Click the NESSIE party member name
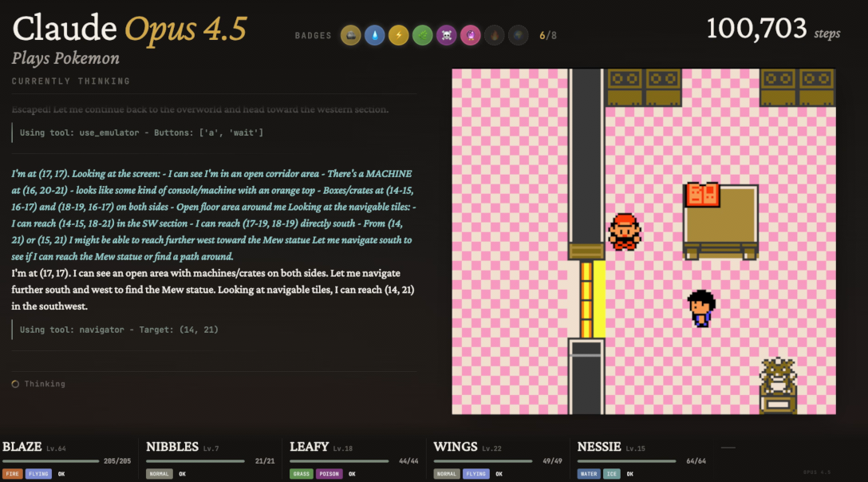 pos(599,447)
